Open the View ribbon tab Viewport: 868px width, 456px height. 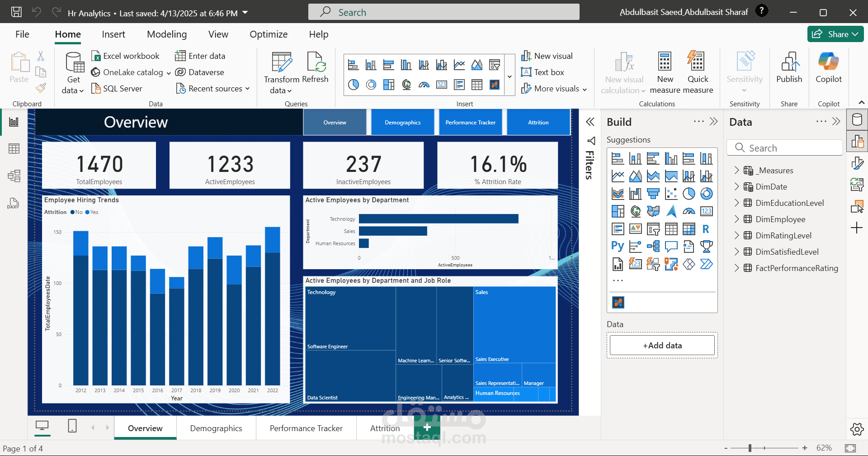218,34
